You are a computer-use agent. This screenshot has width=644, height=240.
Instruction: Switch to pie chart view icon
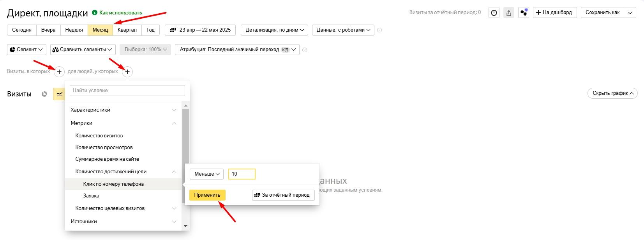(x=44, y=94)
